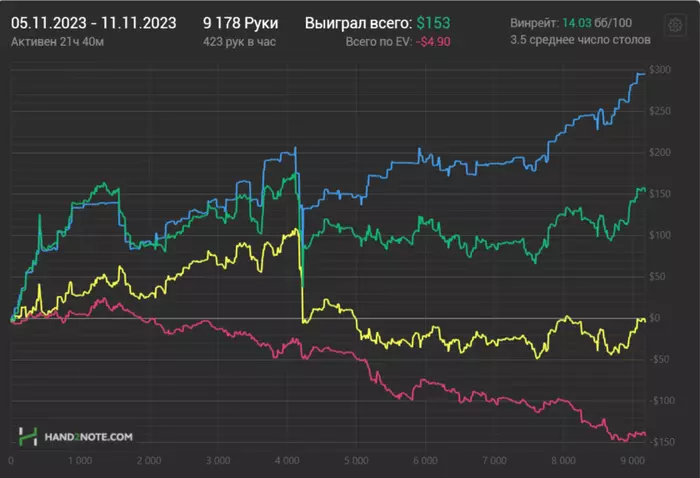Click the $250 y-axis label
This screenshot has height=478, width=700.
[x=660, y=111]
